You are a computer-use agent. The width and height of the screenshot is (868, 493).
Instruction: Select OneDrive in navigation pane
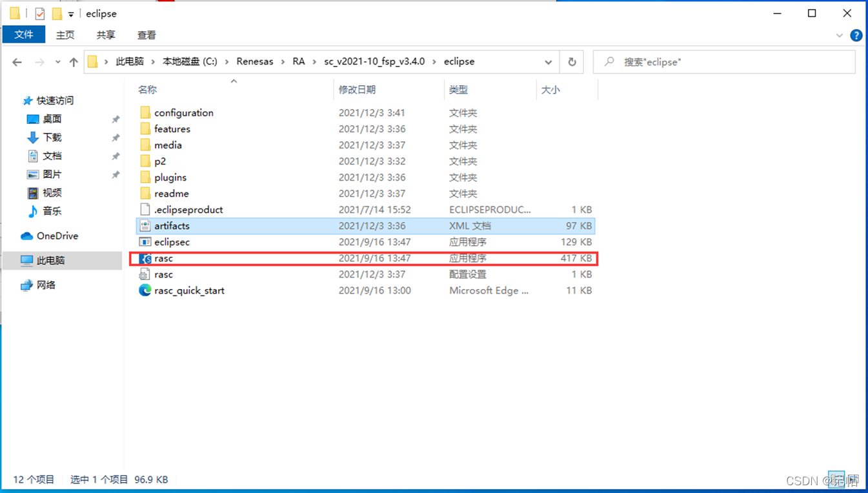(50, 236)
